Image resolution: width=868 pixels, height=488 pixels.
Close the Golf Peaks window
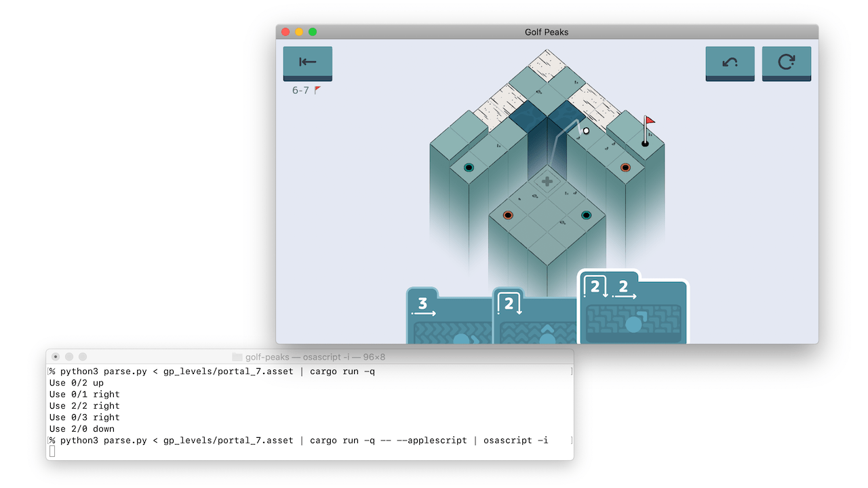pyautogui.click(x=285, y=32)
